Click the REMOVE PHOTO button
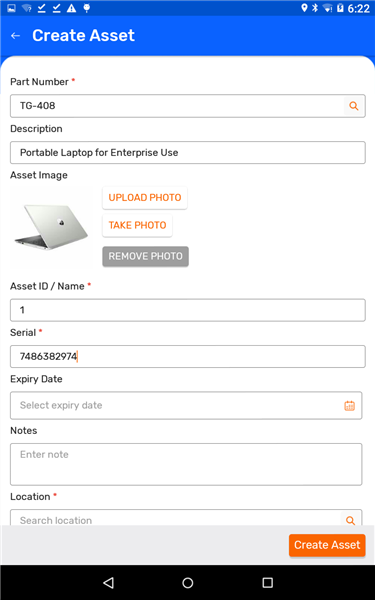Image resolution: width=375 pixels, height=600 pixels. pos(145,256)
